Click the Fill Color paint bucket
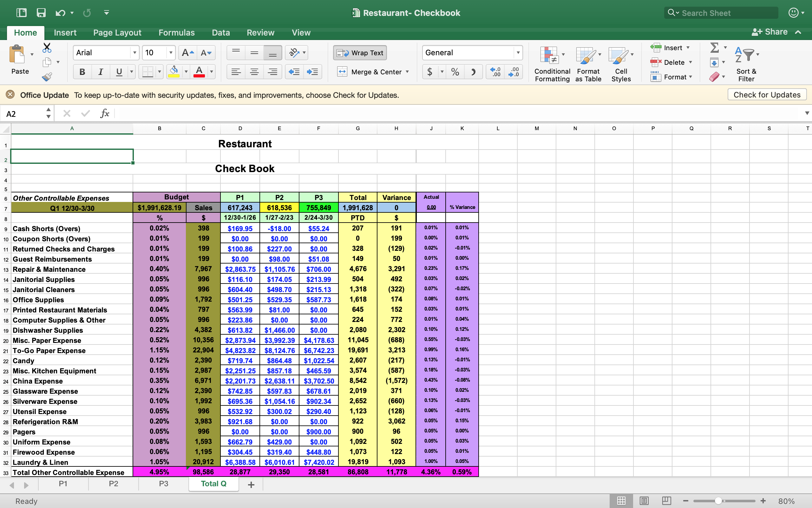812x508 pixels. tap(174, 71)
